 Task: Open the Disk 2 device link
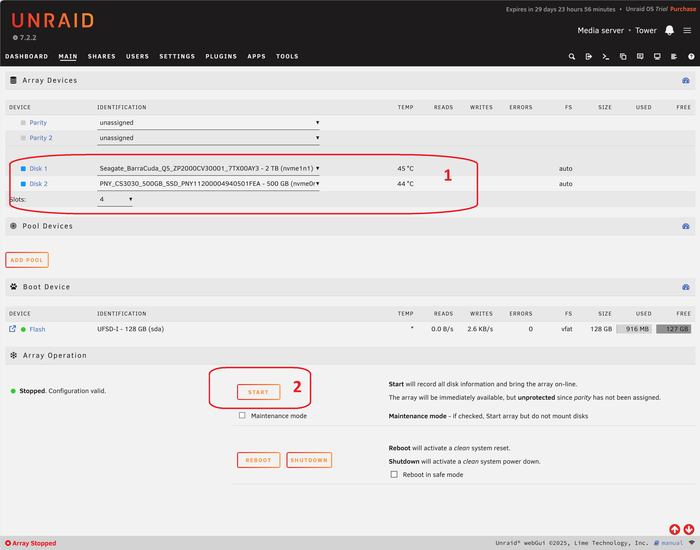[x=38, y=184]
